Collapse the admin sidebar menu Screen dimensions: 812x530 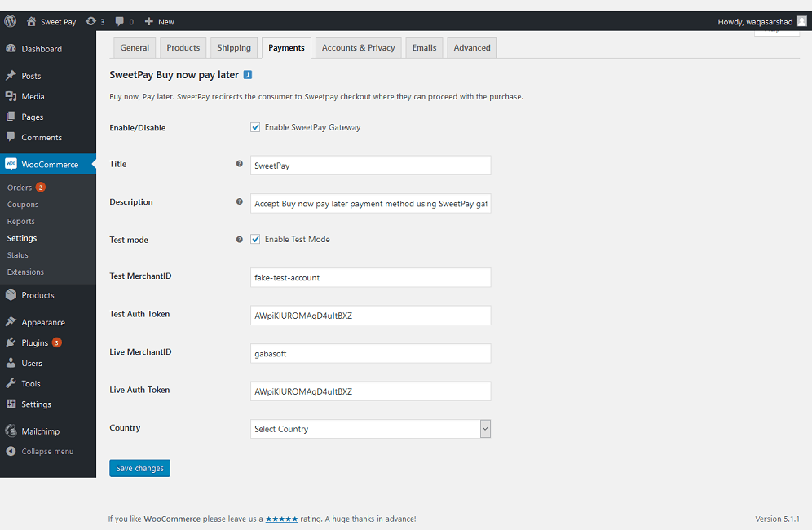[40, 451]
